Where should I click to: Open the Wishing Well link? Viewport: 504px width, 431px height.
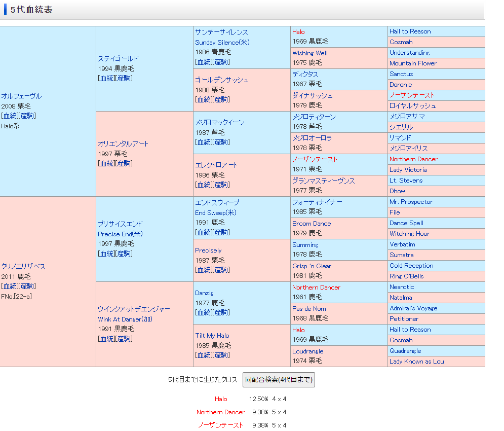click(309, 53)
